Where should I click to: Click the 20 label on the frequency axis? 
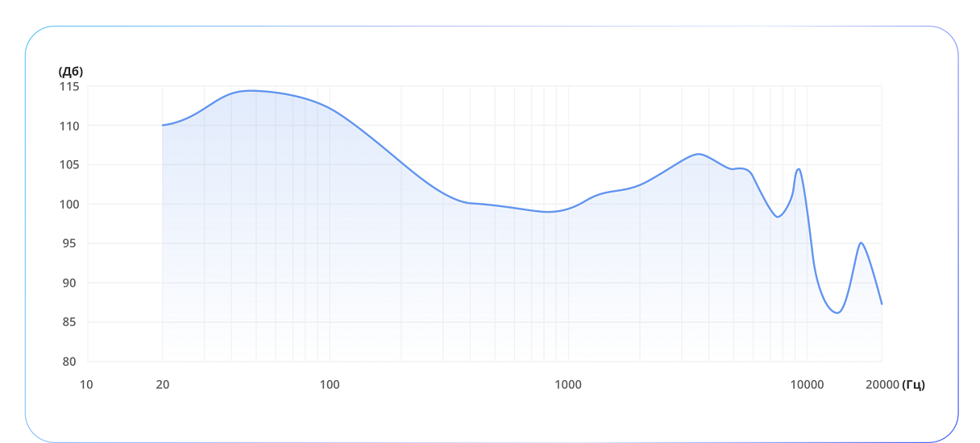point(163,384)
